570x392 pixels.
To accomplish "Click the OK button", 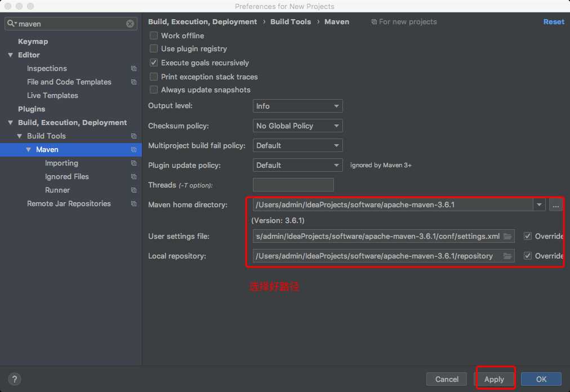I will pos(541,379).
